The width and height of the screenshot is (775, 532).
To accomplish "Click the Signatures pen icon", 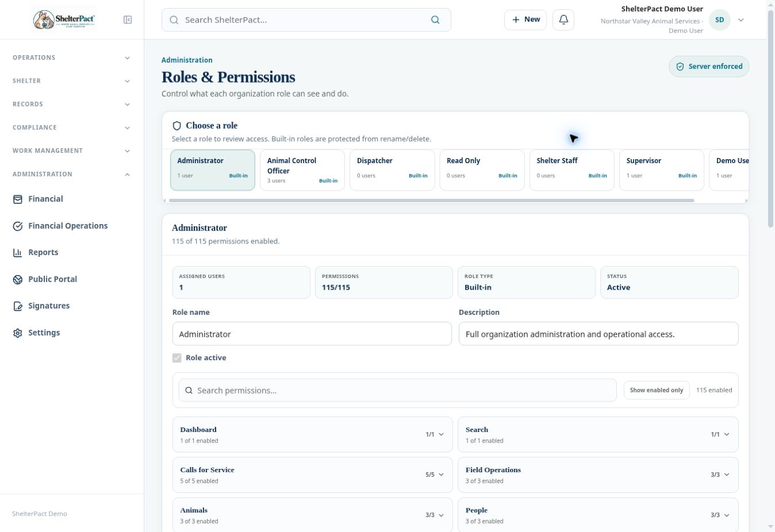I will click(x=18, y=306).
